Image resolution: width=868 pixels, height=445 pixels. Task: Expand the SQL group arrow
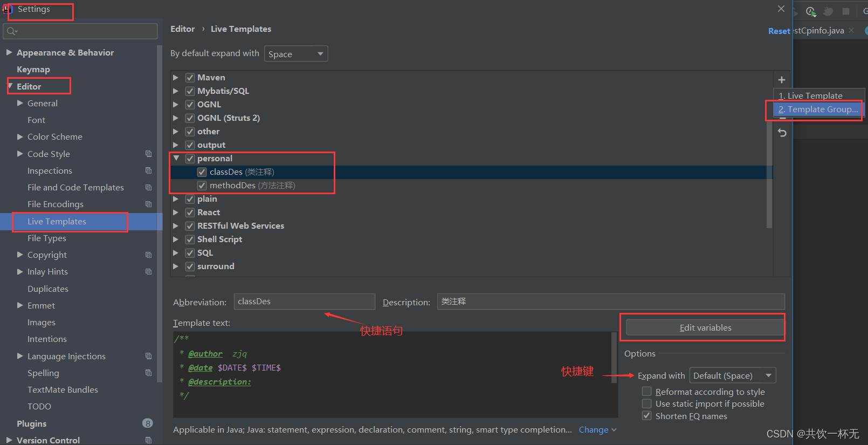176,252
